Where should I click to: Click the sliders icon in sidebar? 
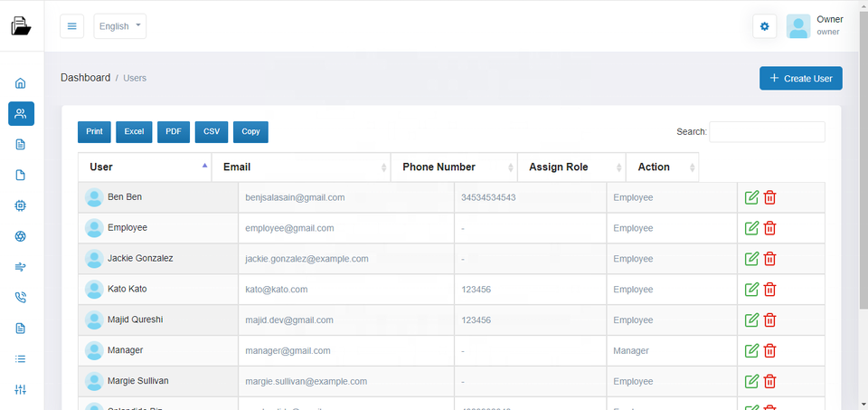[x=21, y=389]
